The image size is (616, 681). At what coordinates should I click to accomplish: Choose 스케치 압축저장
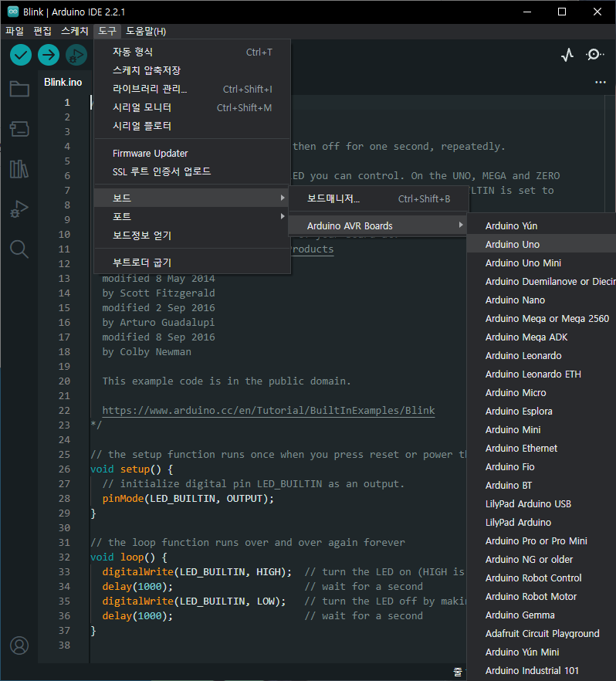point(192,70)
